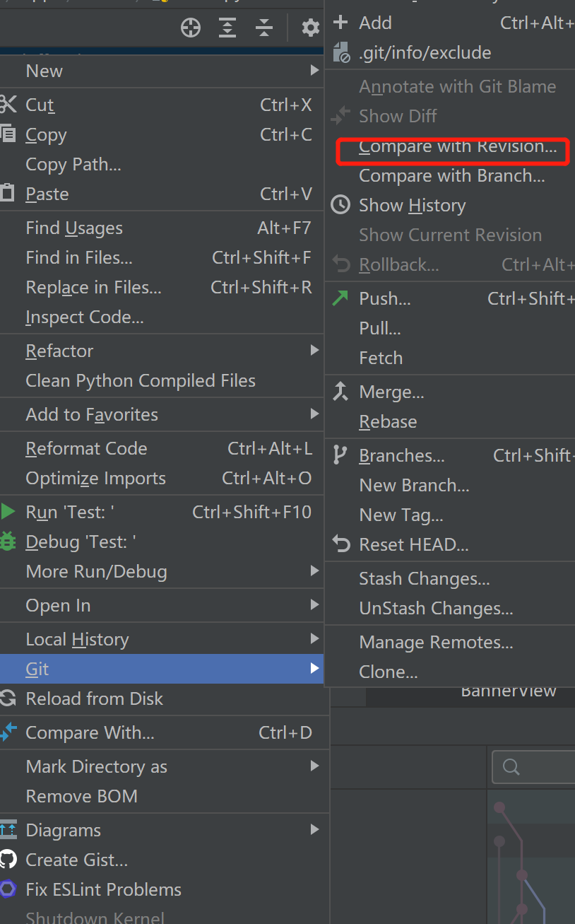Click the Branches fork icon
This screenshot has width=575, height=924.
click(x=340, y=455)
